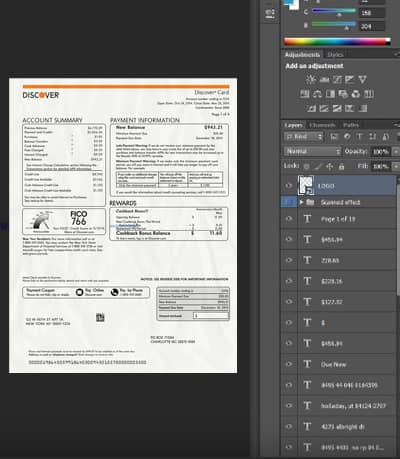This screenshot has width=400, height=459.
Task: Click the B color slider track
Action: (334, 24)
